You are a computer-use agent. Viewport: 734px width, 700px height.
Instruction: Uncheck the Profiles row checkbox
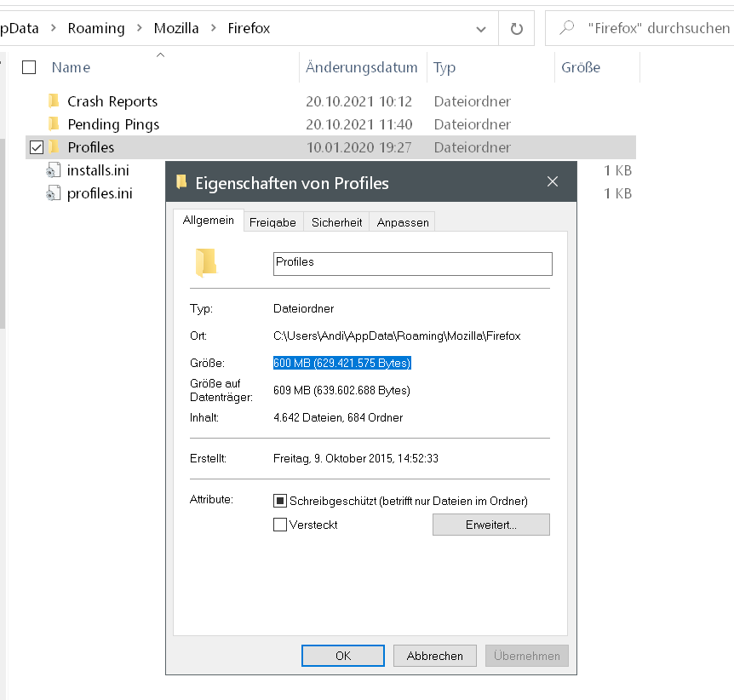click(x=36, y=147)
